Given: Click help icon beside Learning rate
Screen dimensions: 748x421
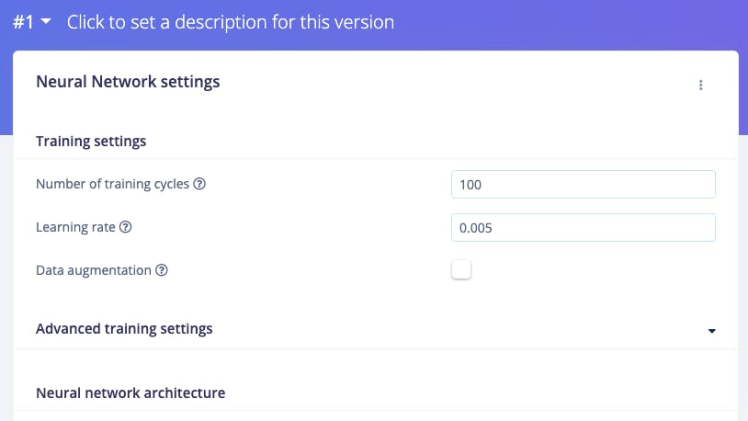Looking at the screenshot, I should click(126, 227).
